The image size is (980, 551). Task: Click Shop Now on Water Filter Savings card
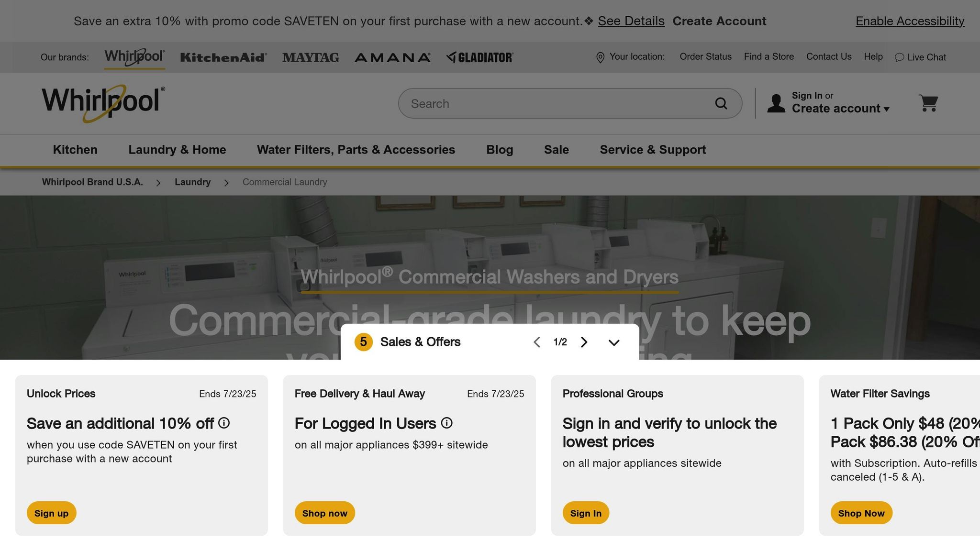861,513
